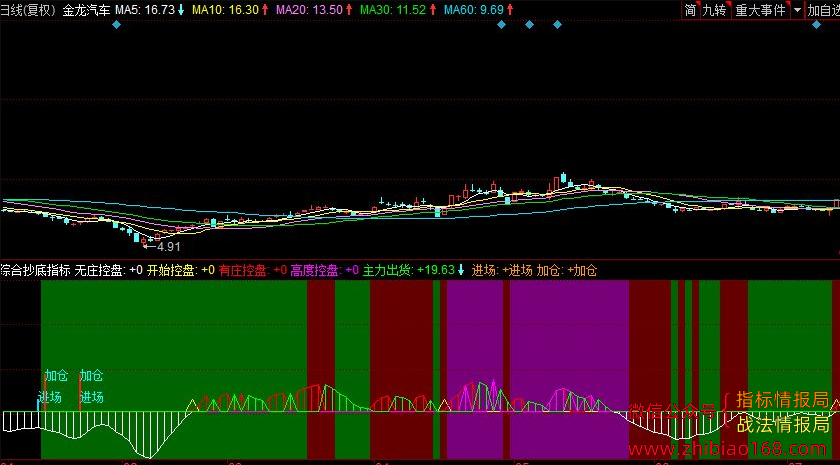Click the down arrow after 主力出货 value
Image resolution: width=840 pixels, height=465 pixels.
pyautogui.click(x=461, y=271)
